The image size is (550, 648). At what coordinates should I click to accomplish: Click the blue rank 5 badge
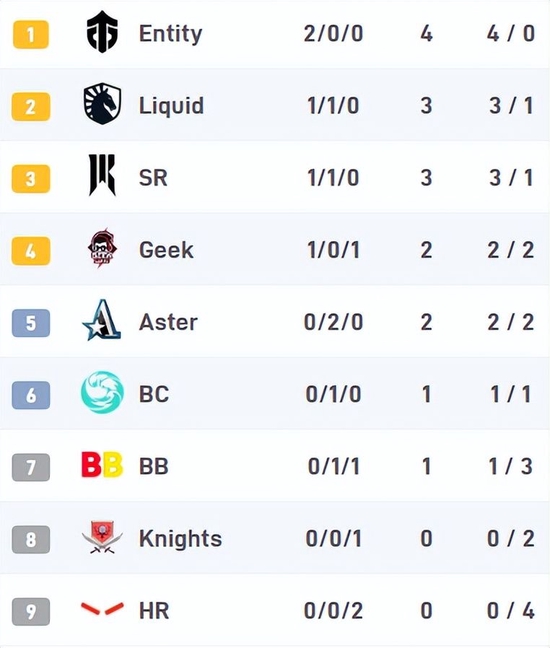(31, 323)
